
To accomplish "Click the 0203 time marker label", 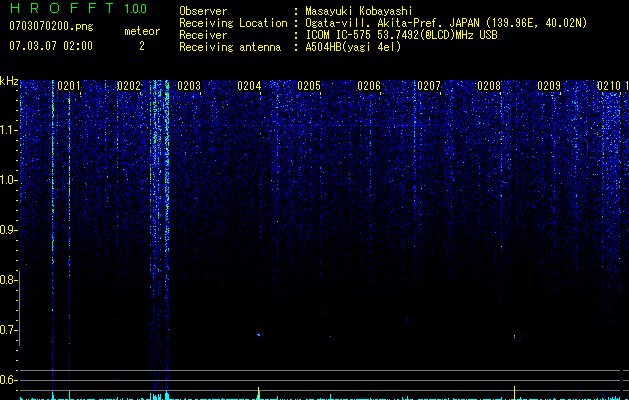I will click(x=189, y=86).
